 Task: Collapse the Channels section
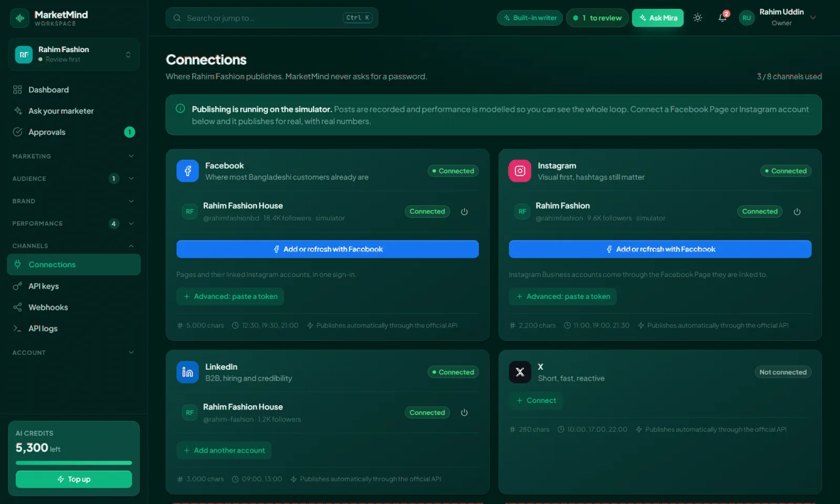click(x=73, y=246)
